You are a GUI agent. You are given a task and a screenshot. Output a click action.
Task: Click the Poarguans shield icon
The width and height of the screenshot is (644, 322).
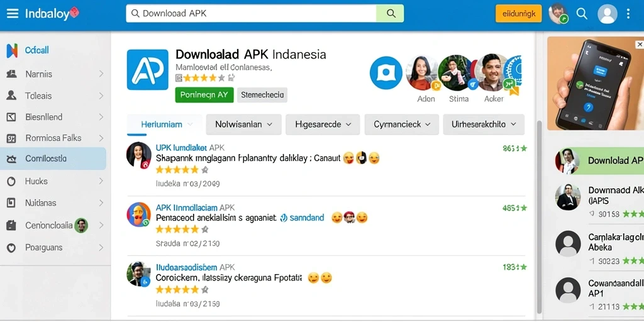pos(11,248)
